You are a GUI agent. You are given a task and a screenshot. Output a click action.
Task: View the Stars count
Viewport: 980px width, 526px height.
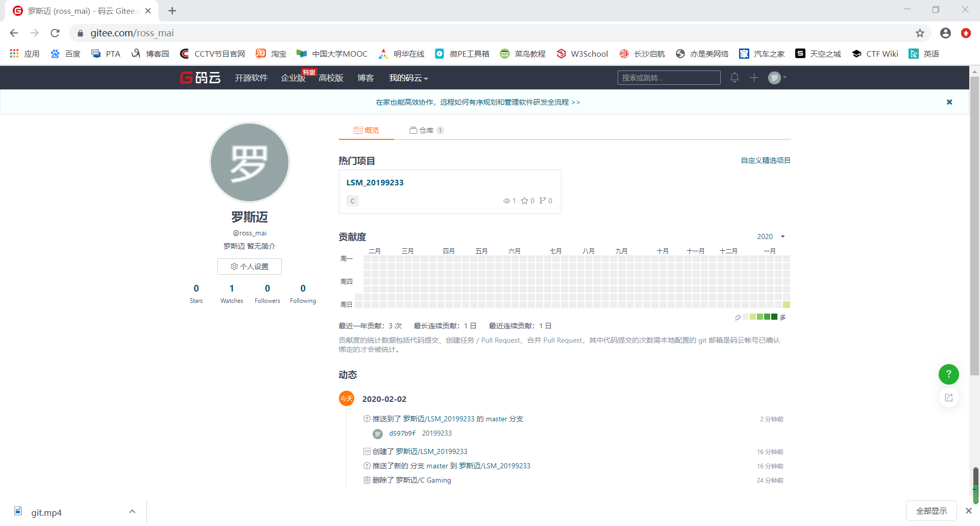pyautogui.click(x=196, y=294)
